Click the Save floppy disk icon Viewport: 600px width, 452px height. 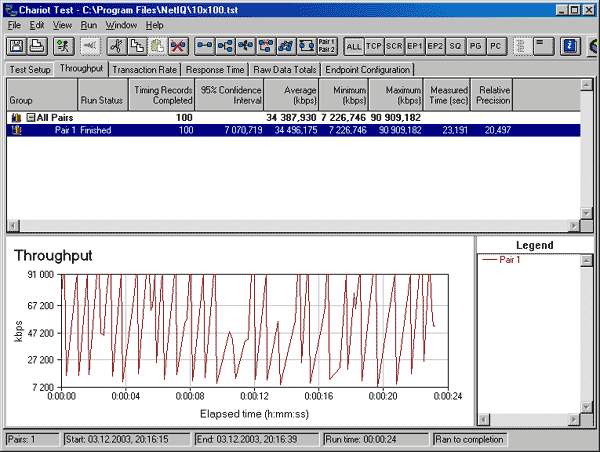click(16, 46)
